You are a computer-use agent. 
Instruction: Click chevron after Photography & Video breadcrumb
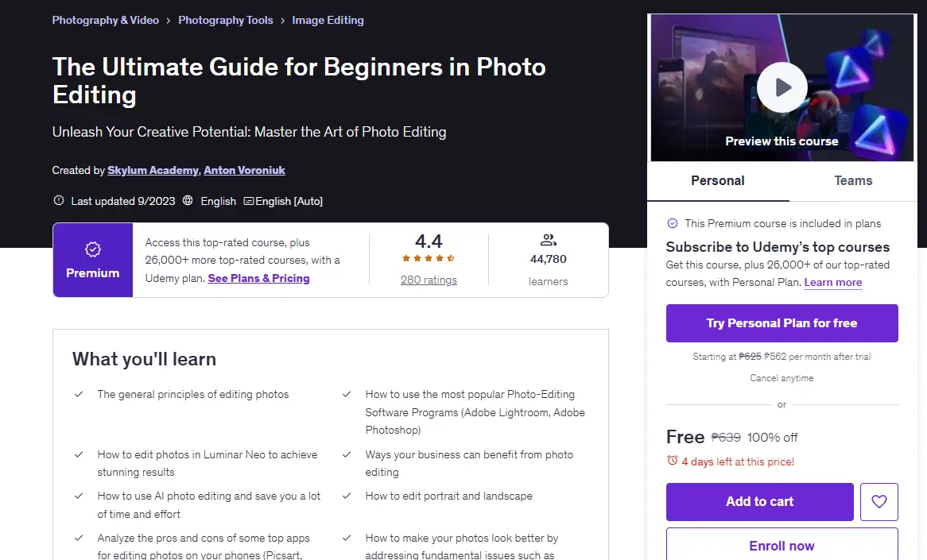[x=168, y=21]
